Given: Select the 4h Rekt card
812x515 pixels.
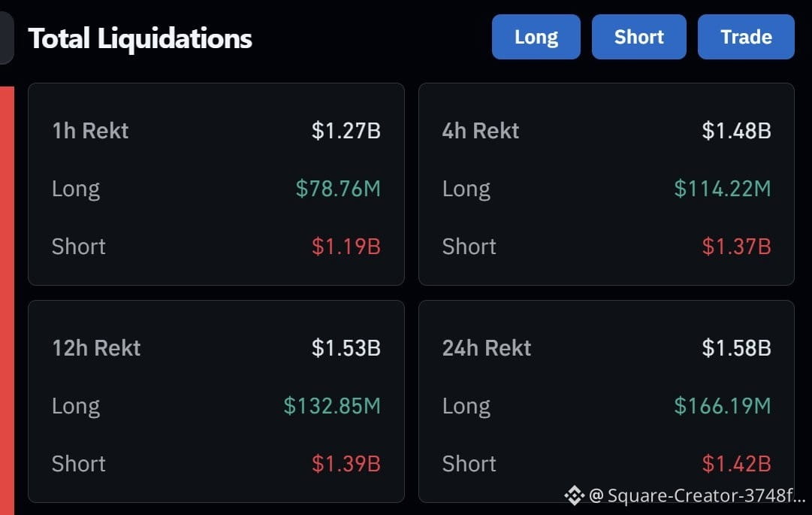Looking at the screenshot, I should click(606, 184).
